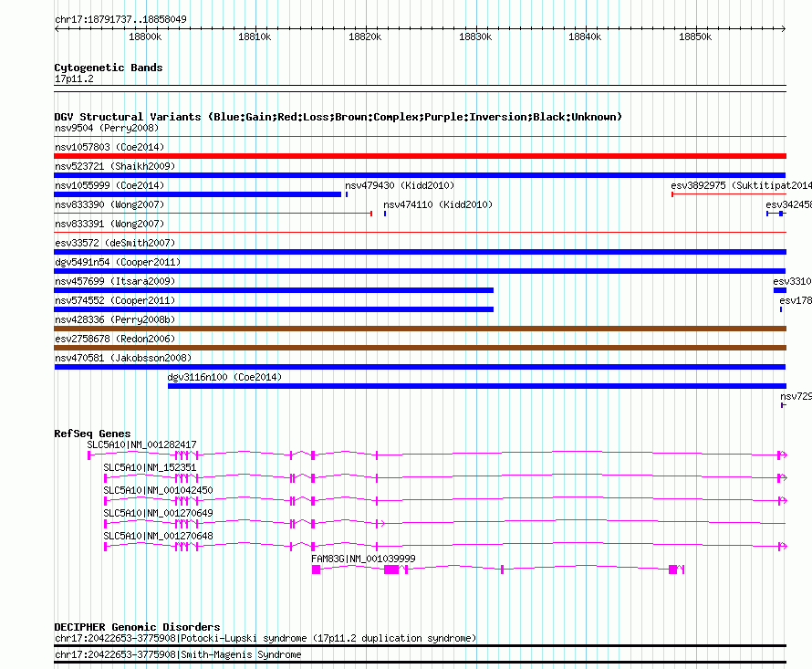The width and height of the screenshot is (812, 669).
Task: Select the nsv479430 (Kidd2010) variant label
Action: point(400,185)
